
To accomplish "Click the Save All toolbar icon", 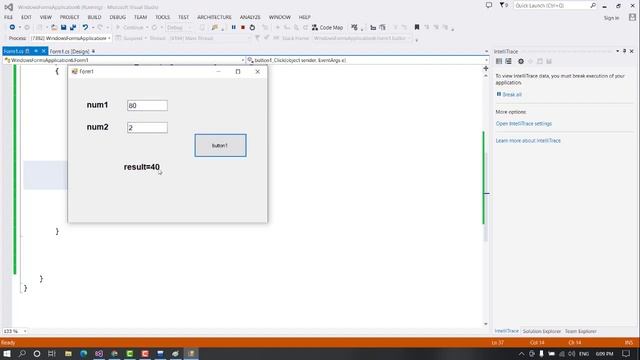I will coord(73,27).
